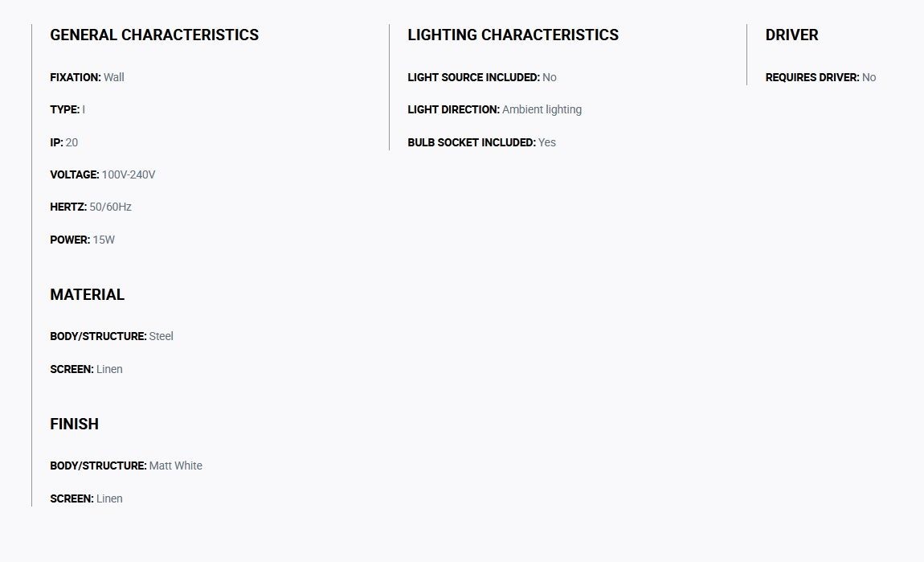Click the Type: I specification
The width and height of the screenshot is (924, 562).
(67, 109)
